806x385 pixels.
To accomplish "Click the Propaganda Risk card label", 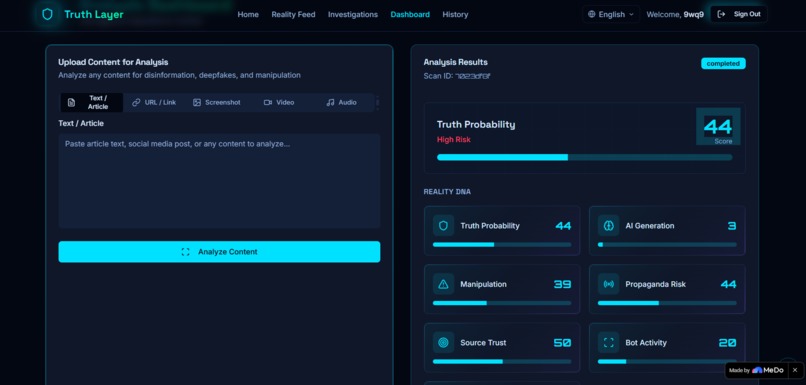I will tap(655, 284).
